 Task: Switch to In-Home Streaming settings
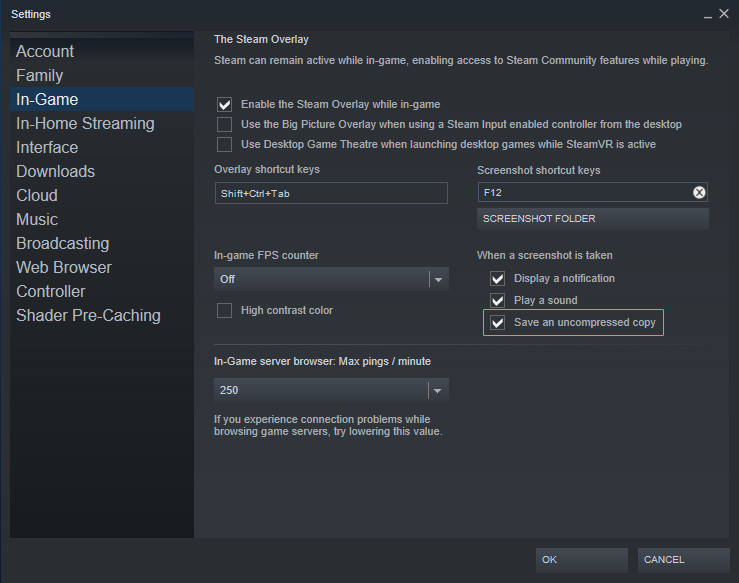pos(85,124)
